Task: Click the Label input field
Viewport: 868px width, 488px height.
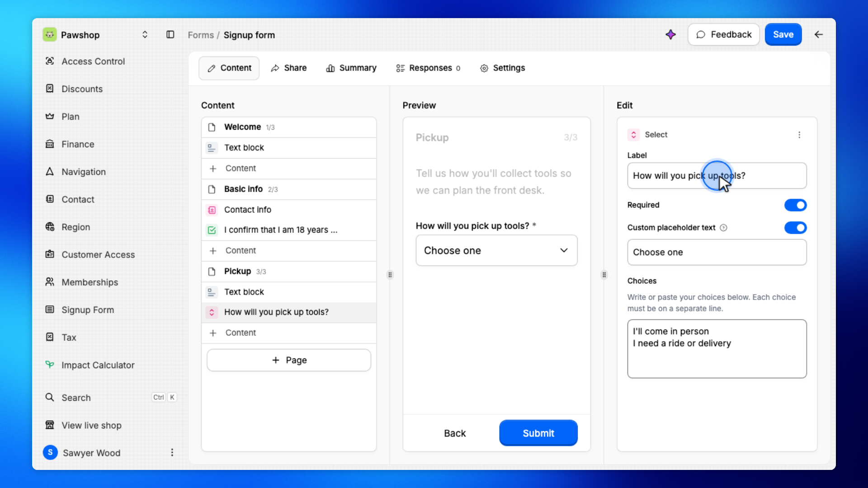Action: pyautogui.click(x=717, y=176)
